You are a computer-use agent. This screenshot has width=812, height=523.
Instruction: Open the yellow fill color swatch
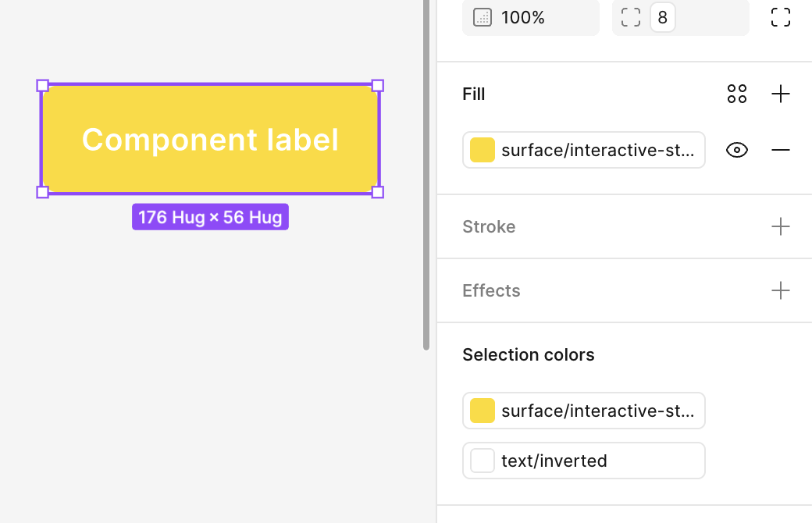pyautogui.click(x=483, y=150)
